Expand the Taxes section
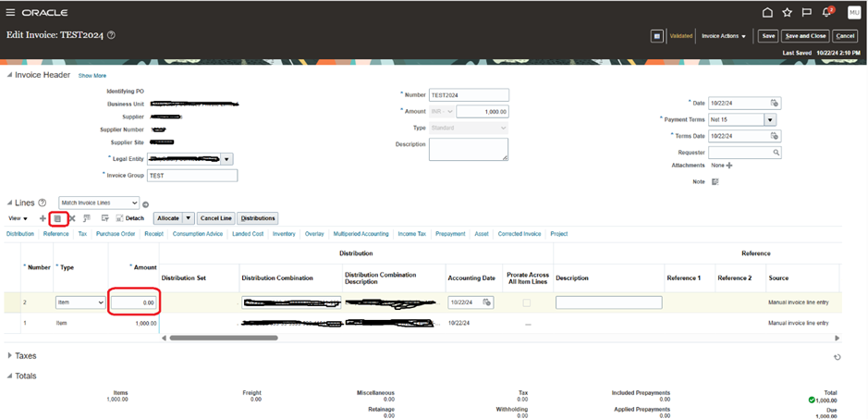Screen dimensions: 868x419 coord(10,355)
